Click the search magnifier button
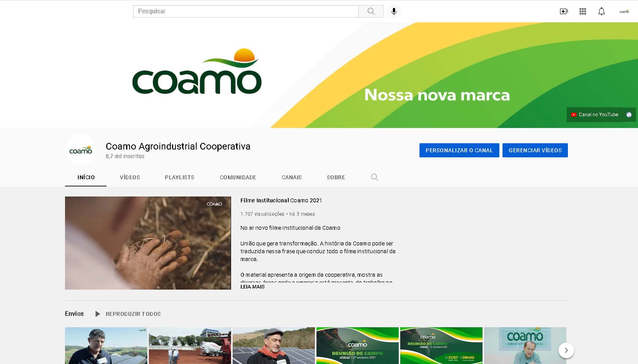638x364 pixels. pos(371,11)
